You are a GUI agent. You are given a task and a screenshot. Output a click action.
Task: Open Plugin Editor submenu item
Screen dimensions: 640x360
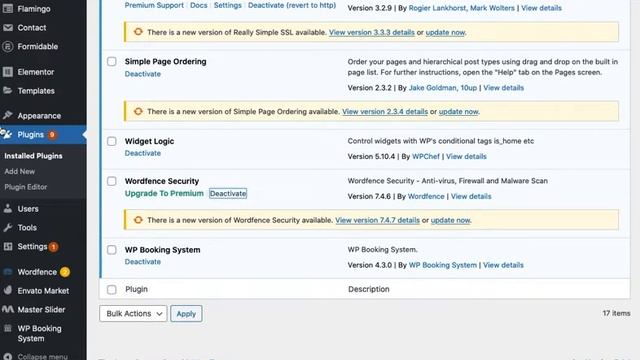pos(26,187)
